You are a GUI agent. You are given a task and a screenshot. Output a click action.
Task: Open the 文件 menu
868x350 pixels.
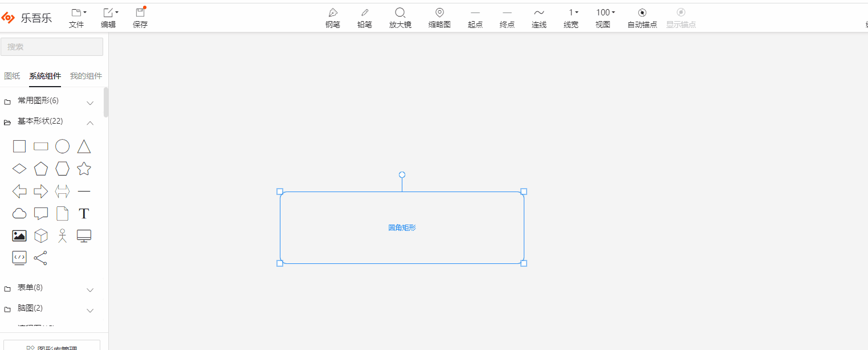tap(77, 17)
